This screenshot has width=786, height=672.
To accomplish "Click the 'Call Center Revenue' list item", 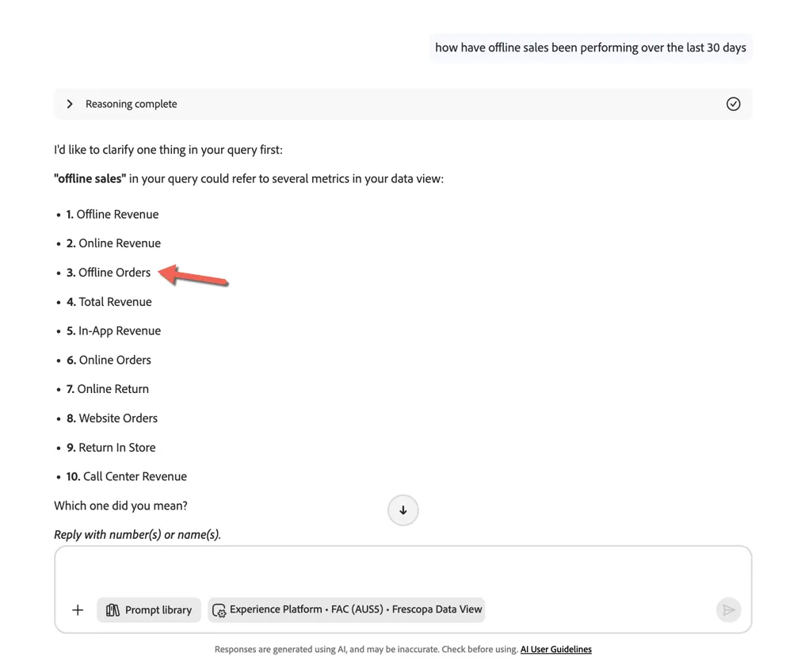I will point(126,476).
